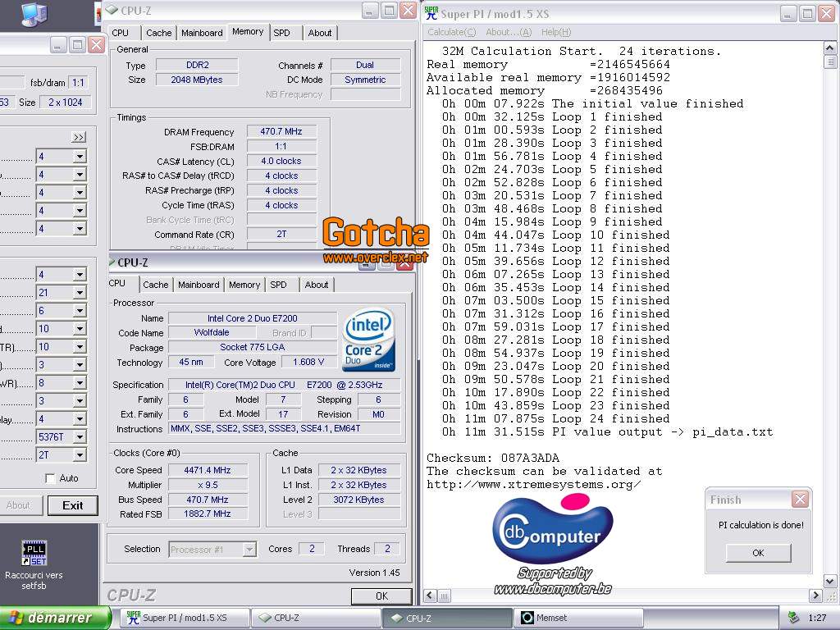Open the Processor #1 selection dropdown
This screenshot has width=840, height=630.
tap(249, 549)
